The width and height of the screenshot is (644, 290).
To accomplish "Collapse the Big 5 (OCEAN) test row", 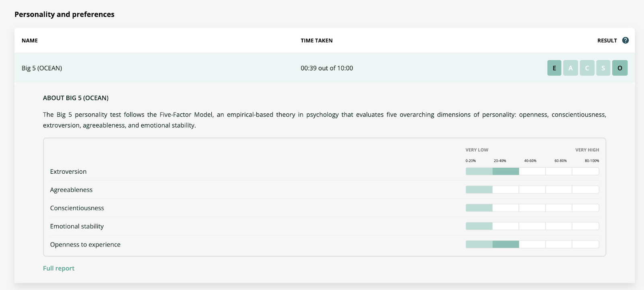I will point(42,68).
